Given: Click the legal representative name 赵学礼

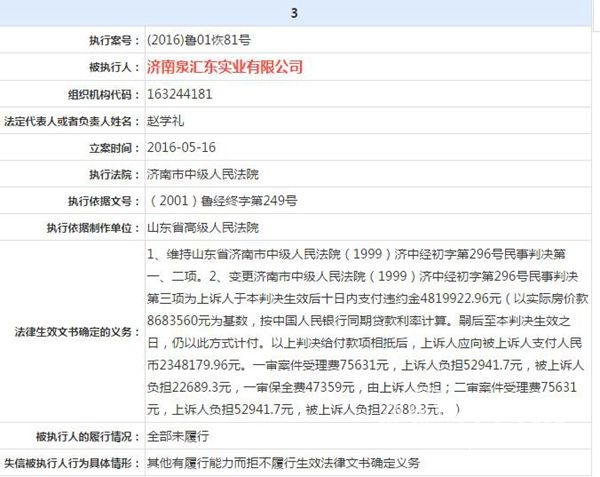Looking at the screenshot, I should point(165,120).
